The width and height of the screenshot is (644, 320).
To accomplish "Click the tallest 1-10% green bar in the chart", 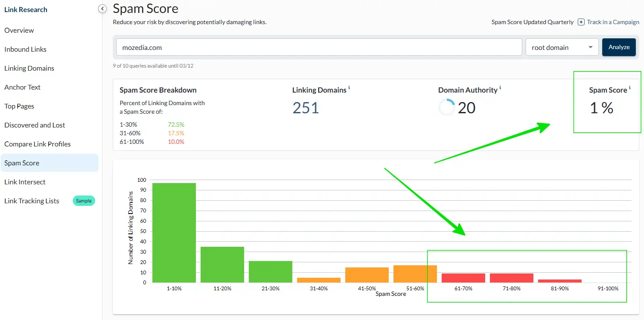I will pos(174,233).
